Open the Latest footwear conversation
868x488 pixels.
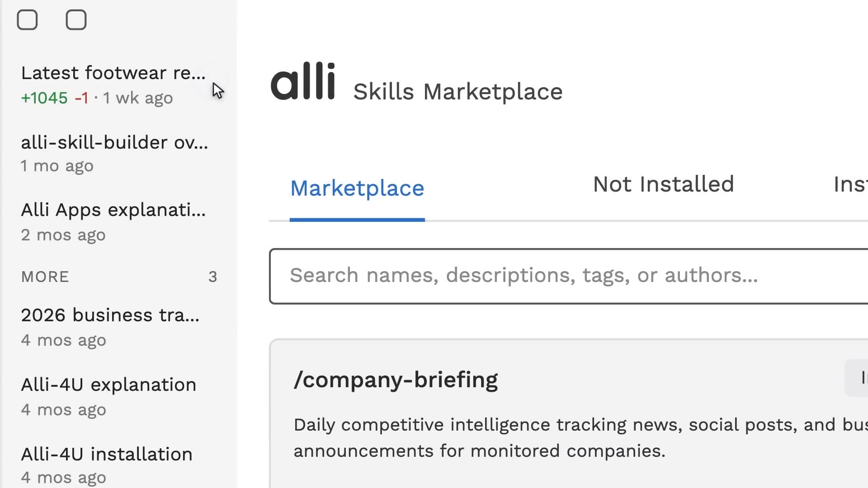(x=118, y=85)
